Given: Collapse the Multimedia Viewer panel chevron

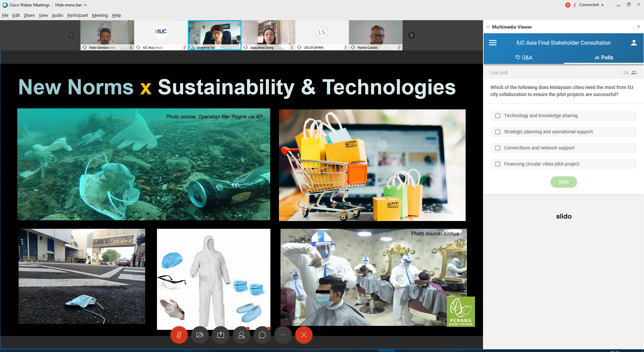Looking at the screenshot, I should coord(488,27).
